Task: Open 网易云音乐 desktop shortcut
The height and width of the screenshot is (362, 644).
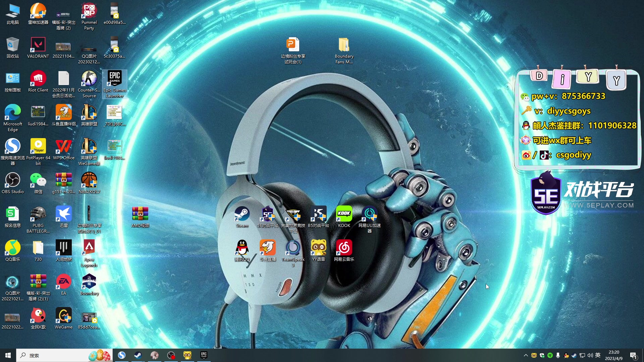Action: [x=344, y=250]
